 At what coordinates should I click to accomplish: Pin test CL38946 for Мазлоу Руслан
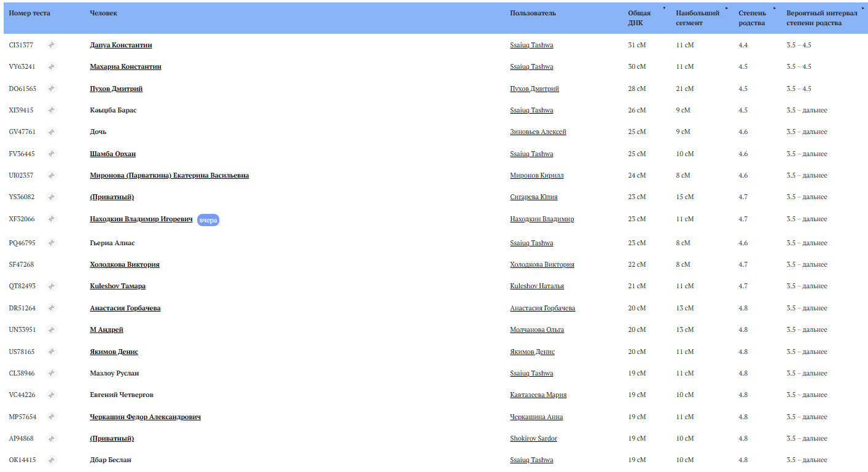click(52, 373)
